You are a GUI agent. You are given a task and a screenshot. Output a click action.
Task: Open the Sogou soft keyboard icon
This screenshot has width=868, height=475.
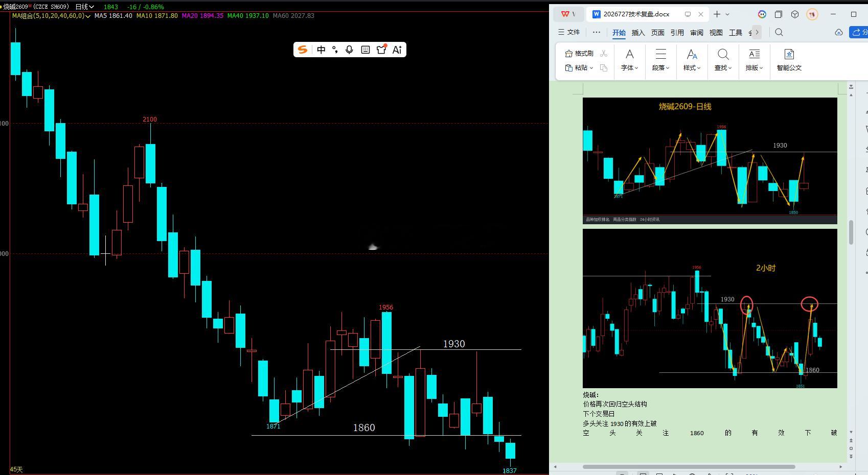[x=365, y=50]
